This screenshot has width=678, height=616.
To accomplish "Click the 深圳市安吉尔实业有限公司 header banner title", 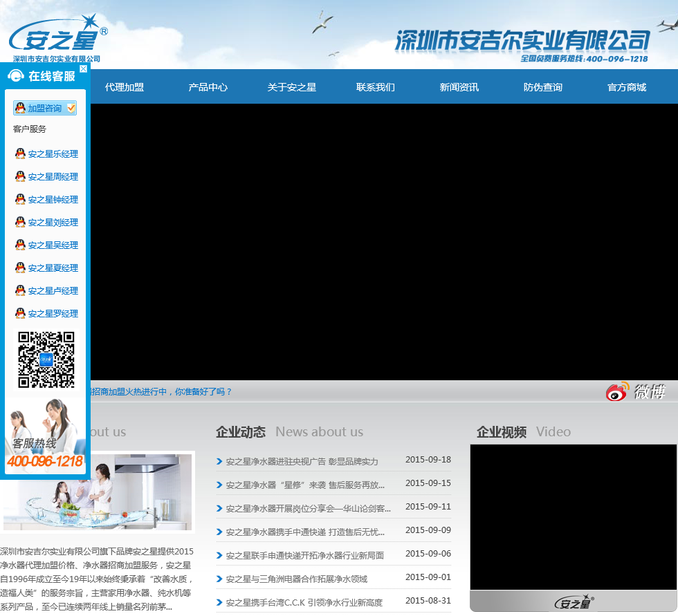I will pos(522,41).
